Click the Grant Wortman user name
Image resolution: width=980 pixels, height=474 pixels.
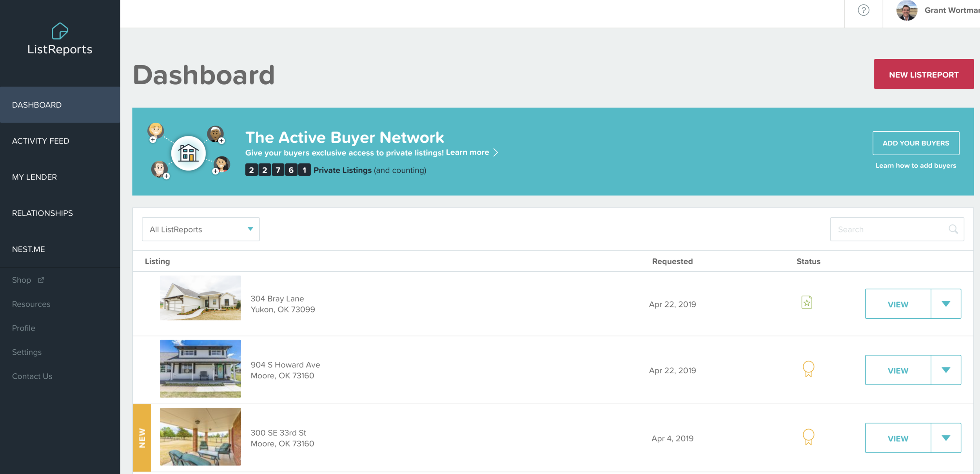pos(952,10)
